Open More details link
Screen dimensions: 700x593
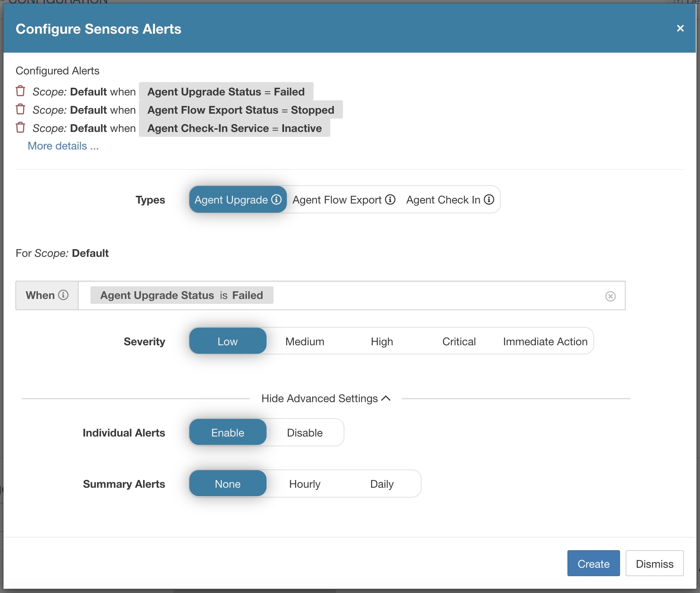tap(63, 146)
